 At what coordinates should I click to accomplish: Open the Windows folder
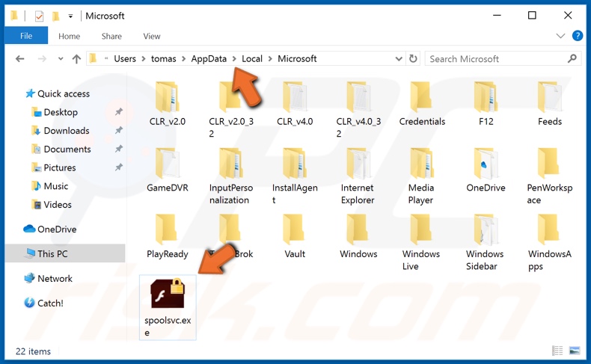[358, 236]
